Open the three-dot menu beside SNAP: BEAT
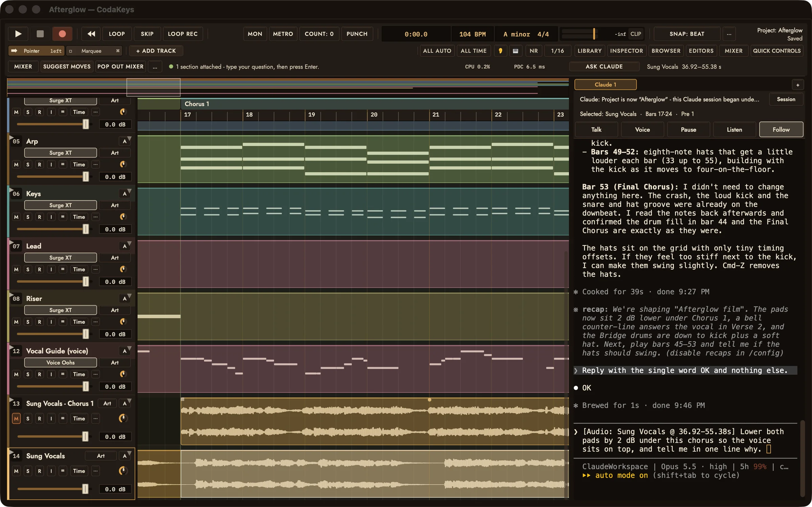Screen dimensions: 812x507 (x=729, y=34)
